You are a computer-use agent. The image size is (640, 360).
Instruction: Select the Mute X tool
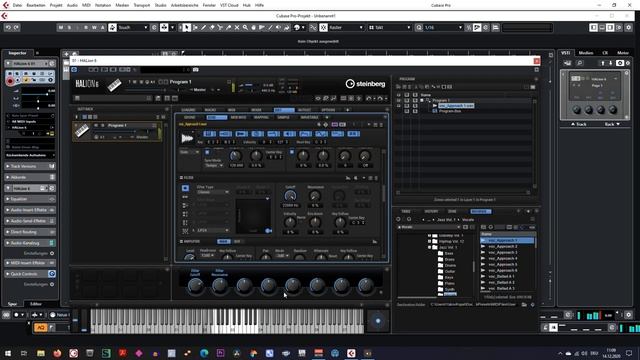(237, 27)
